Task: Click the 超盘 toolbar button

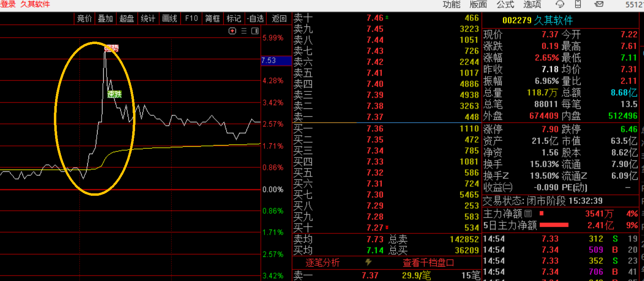Action: pos(127,18)
